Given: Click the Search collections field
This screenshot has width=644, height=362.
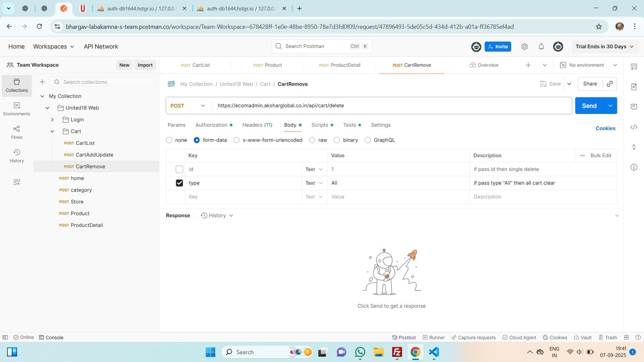Looking at the screenshot, I should pyautogui.click(x=102, y=82).
